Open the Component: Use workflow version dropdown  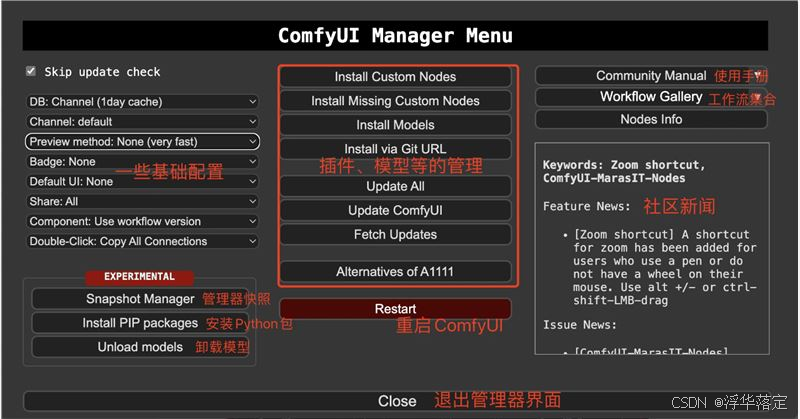coord(142,221)
